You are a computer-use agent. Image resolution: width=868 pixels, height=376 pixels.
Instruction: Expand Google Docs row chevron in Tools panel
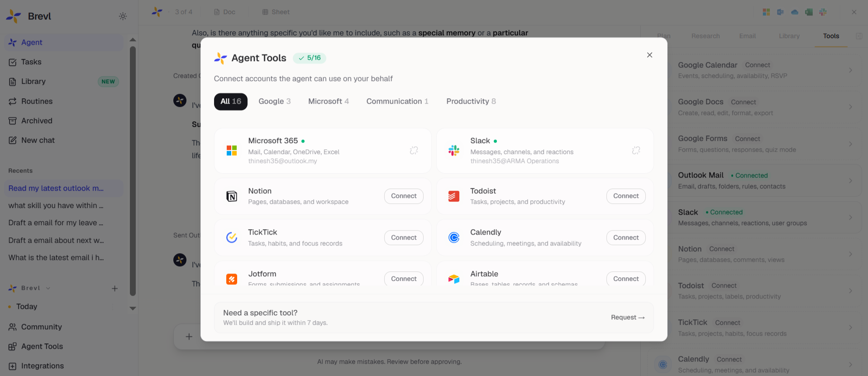pos(850,107)
